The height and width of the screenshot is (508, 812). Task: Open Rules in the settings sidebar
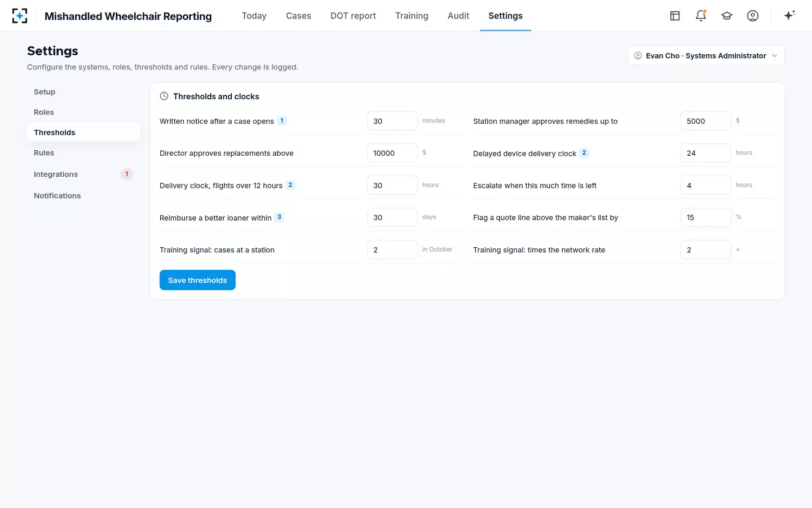pos(83,153)
